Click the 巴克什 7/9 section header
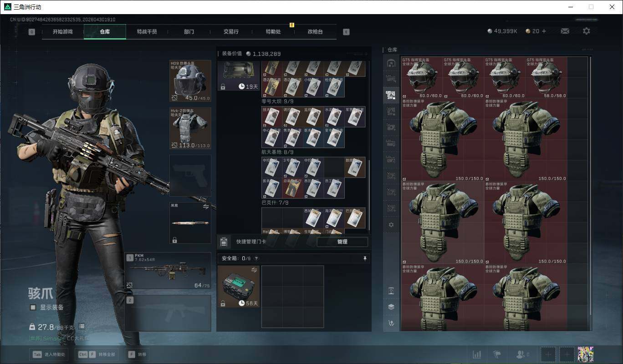The width and height of the screenshot is (623, 364). pyautogui.click(x=275, y=202)
